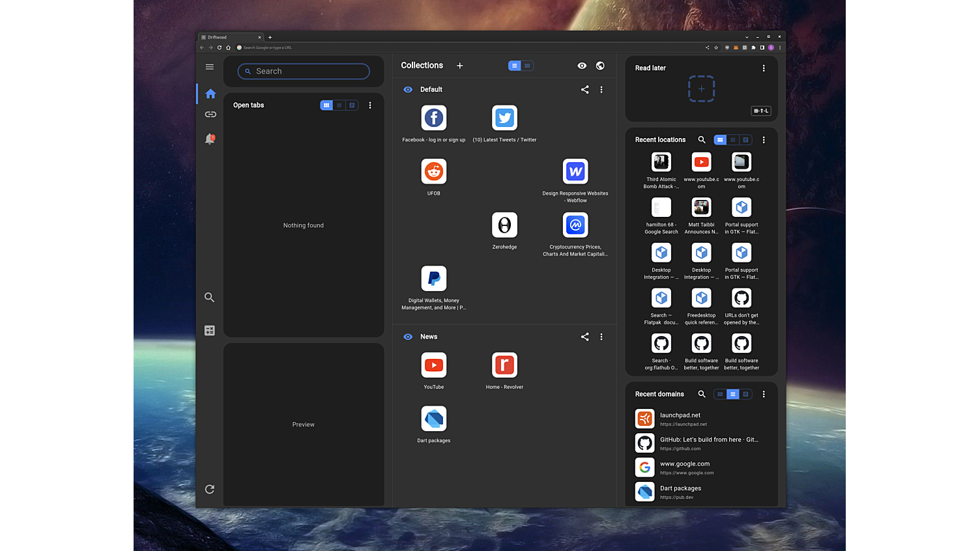The image size is (980, 551).
Task: Click the browser reload button
Action: point(220,48)
